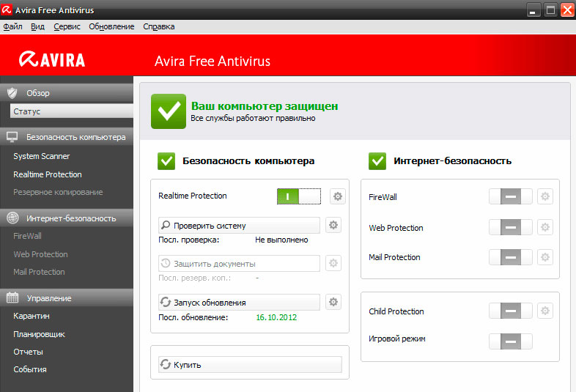
Task: Click the shield icon beside Обзор
Action: point(12,93)
